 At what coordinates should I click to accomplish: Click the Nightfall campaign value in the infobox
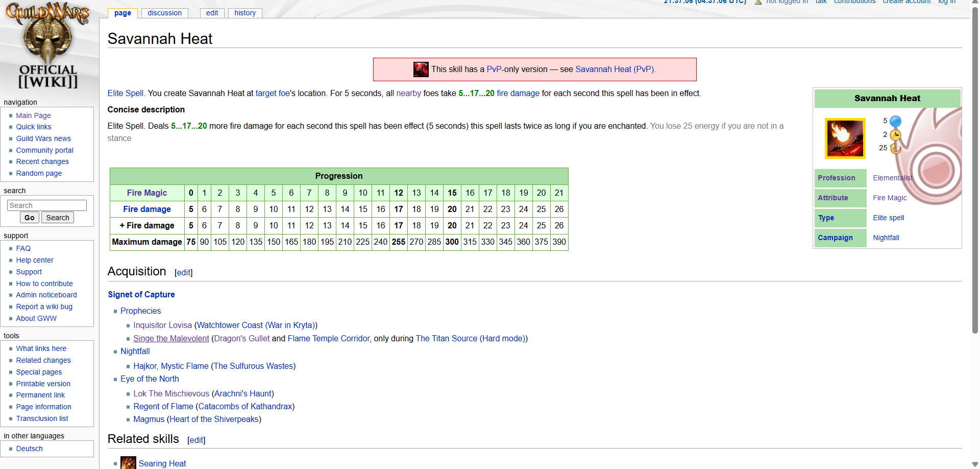pos(886,238)
